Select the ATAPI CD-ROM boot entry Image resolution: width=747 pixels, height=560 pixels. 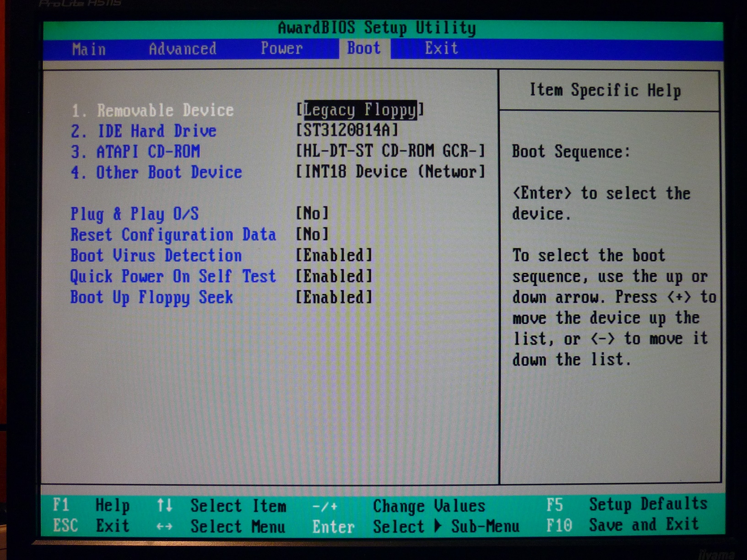[x=135, y=152]
